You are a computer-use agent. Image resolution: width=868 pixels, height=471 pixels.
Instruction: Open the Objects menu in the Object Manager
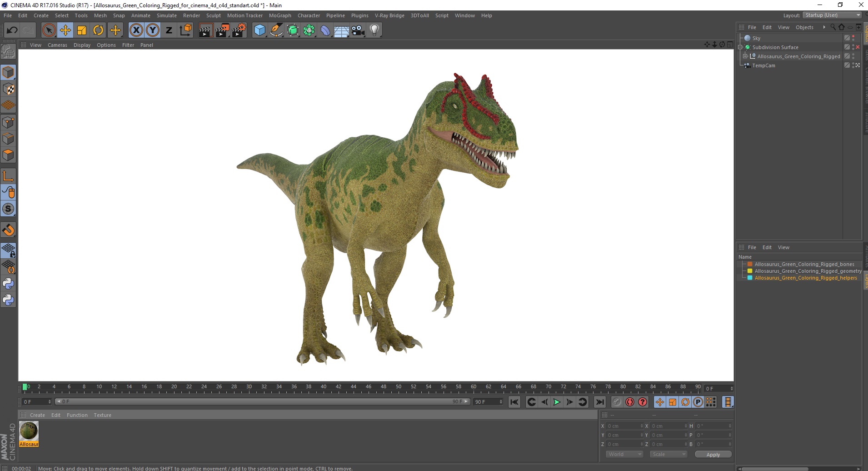(804, 27)
